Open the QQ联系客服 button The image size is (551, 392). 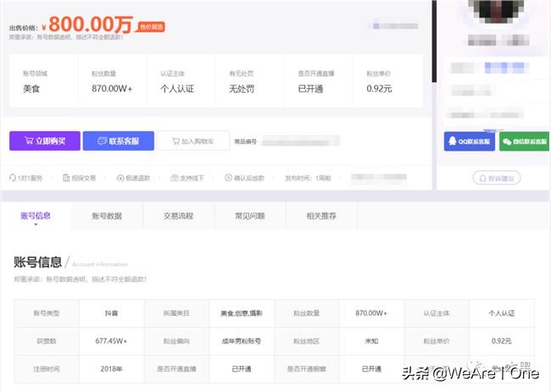470,141
